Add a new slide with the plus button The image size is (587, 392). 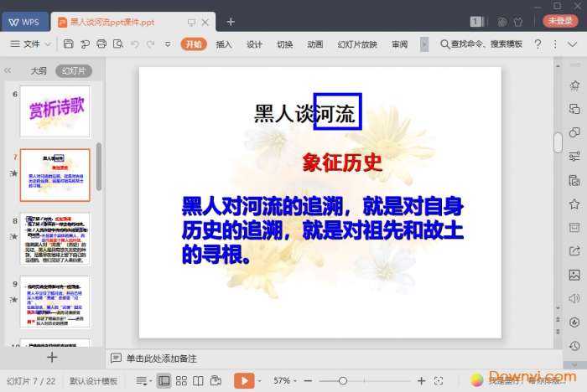(52, 357)
